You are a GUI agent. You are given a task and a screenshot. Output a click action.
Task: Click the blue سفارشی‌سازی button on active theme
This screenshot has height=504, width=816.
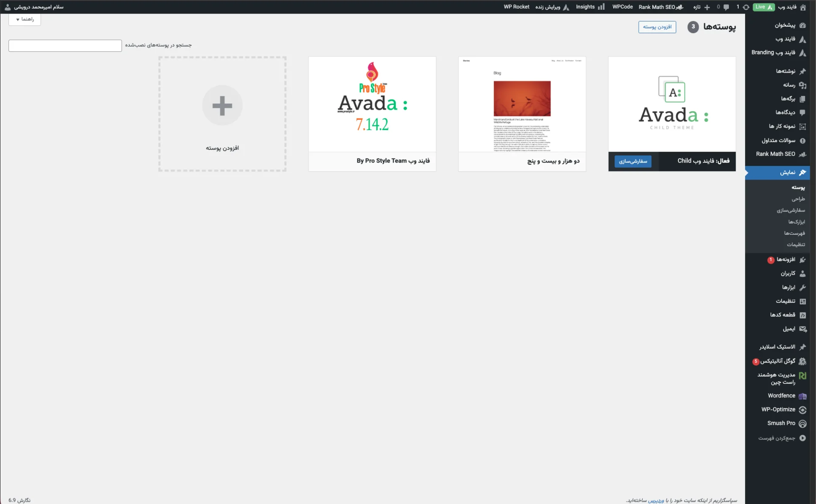[633, 161]
